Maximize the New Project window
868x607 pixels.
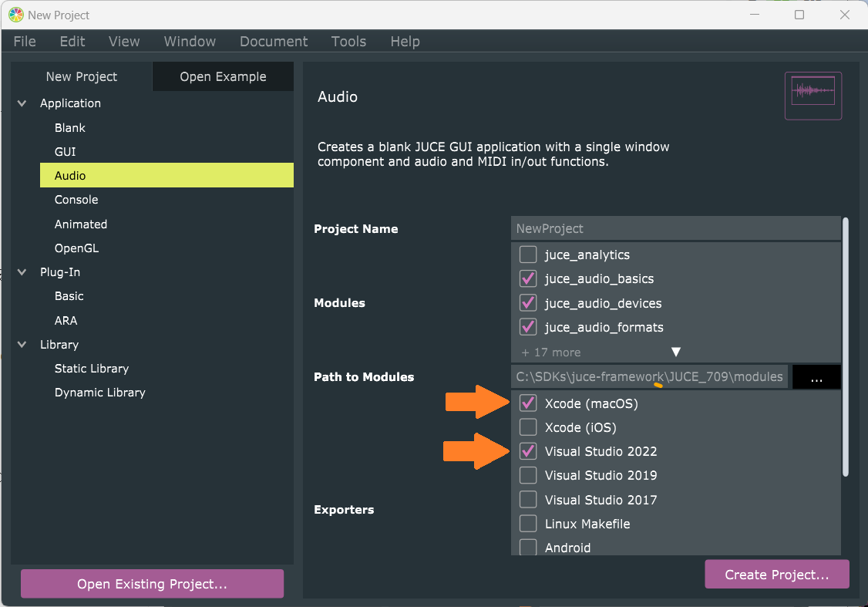[799, 15]
